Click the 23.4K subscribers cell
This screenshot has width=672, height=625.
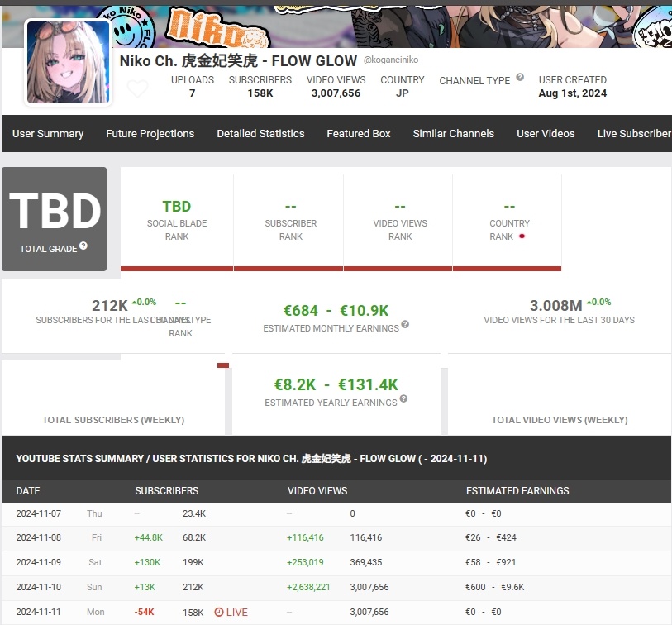[x=194, y=513]
